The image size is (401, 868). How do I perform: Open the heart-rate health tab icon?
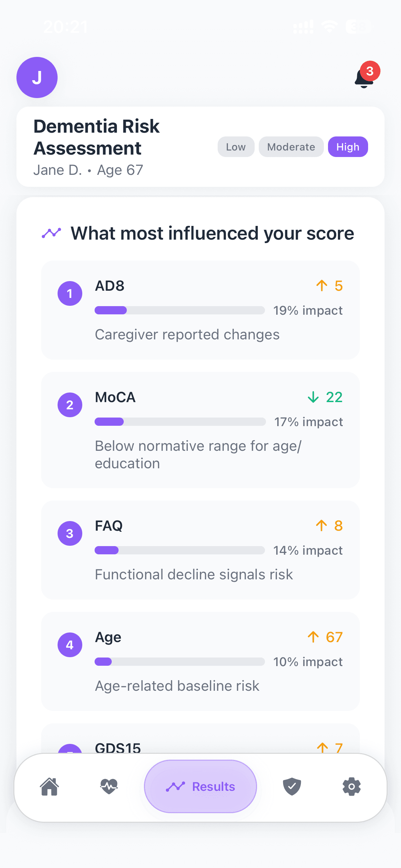109,786
